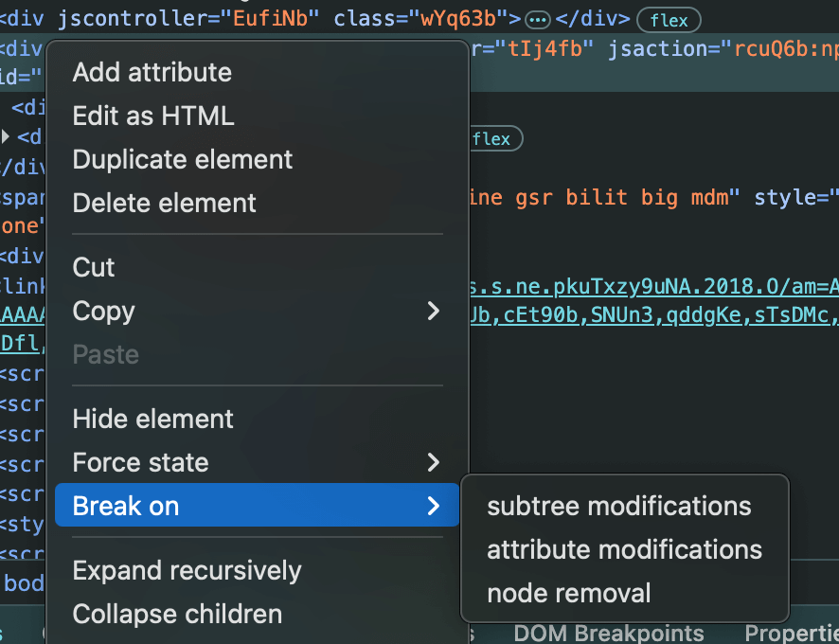The height and width of the screenshot is (644, 839).
Task: Select "Duplicate element"
Action: (182, 159)
